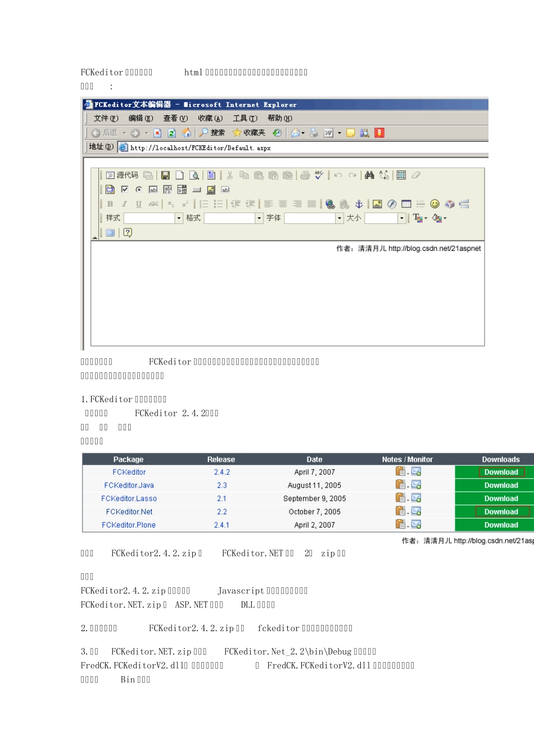
Task: Insert a Form using the form icon
Action: (110, 190)
